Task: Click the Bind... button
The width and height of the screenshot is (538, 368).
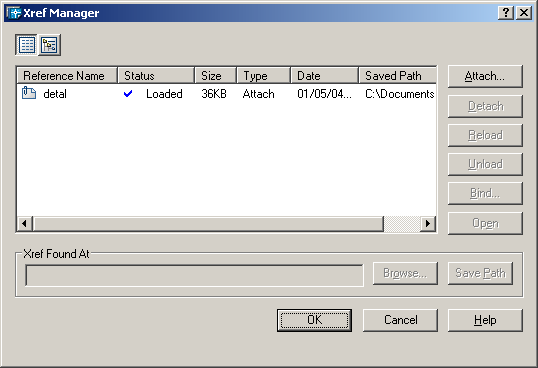Action: coord(485,193)
